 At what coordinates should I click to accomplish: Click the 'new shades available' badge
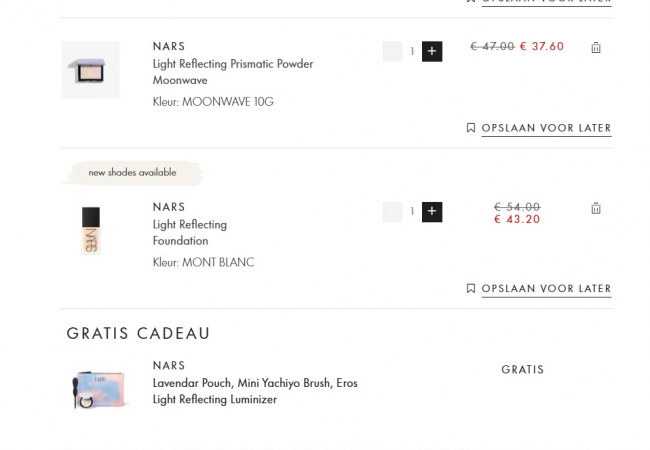pos(132,172)
